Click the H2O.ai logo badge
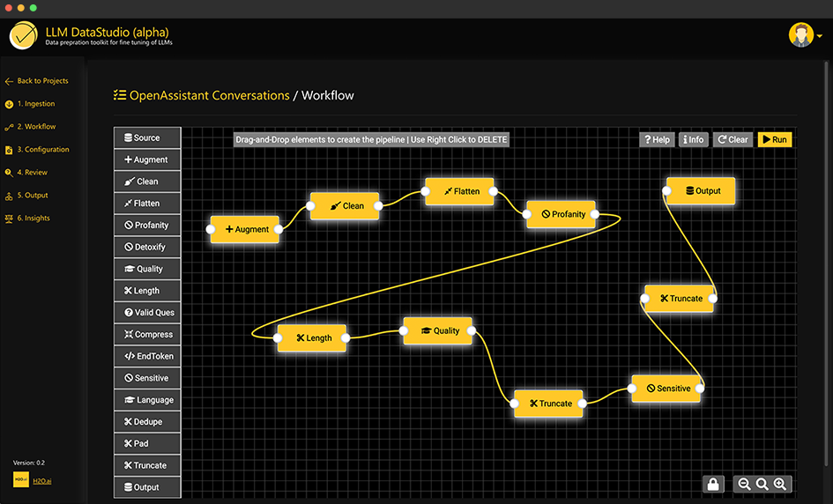This screenshot has width=833, height=504. (21, 479)
